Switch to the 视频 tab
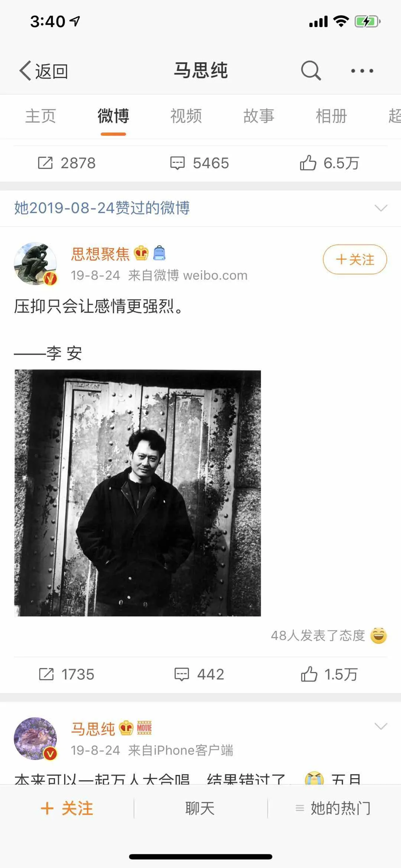 click(x=186, y=116)
